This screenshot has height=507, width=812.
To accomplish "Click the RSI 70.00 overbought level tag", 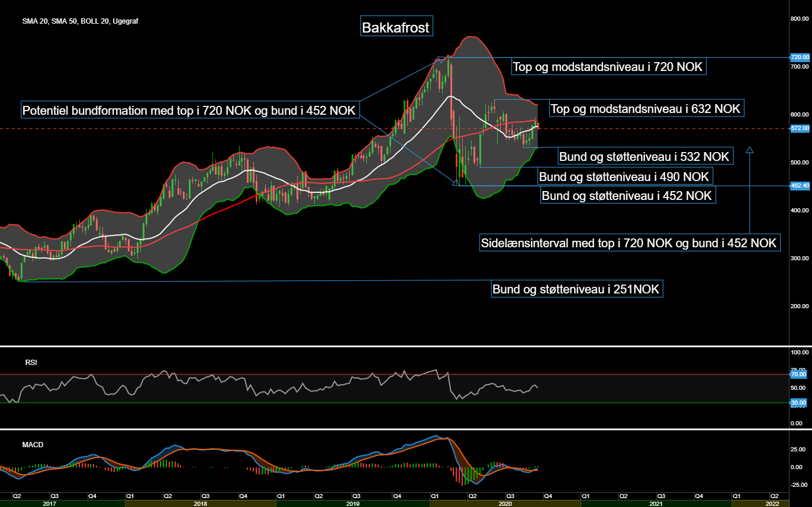I will point(798,374).
